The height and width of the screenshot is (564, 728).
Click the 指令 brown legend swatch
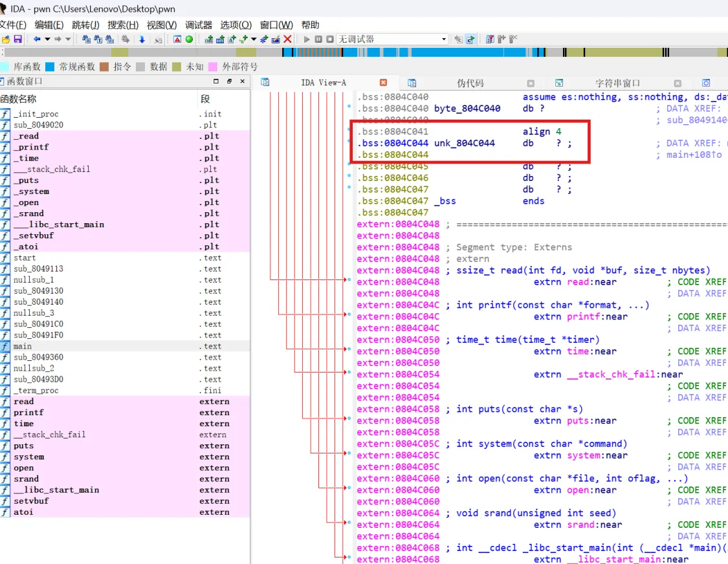point(104,67)
